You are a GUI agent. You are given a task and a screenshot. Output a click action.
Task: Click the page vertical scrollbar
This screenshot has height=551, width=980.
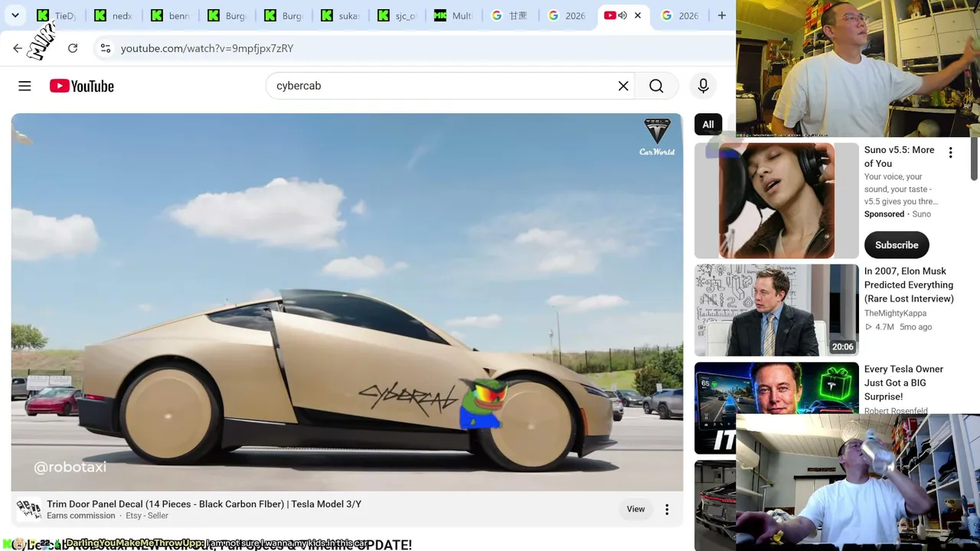[975, 161]
